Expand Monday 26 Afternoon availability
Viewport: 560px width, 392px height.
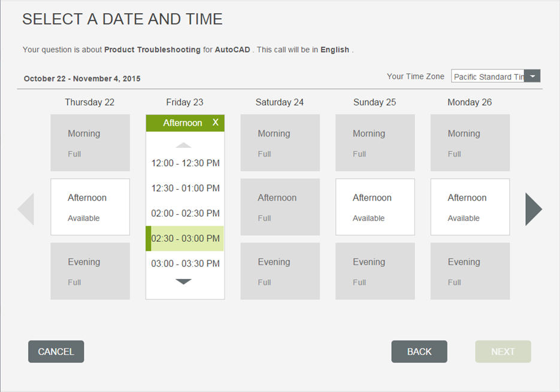(470, 207)
